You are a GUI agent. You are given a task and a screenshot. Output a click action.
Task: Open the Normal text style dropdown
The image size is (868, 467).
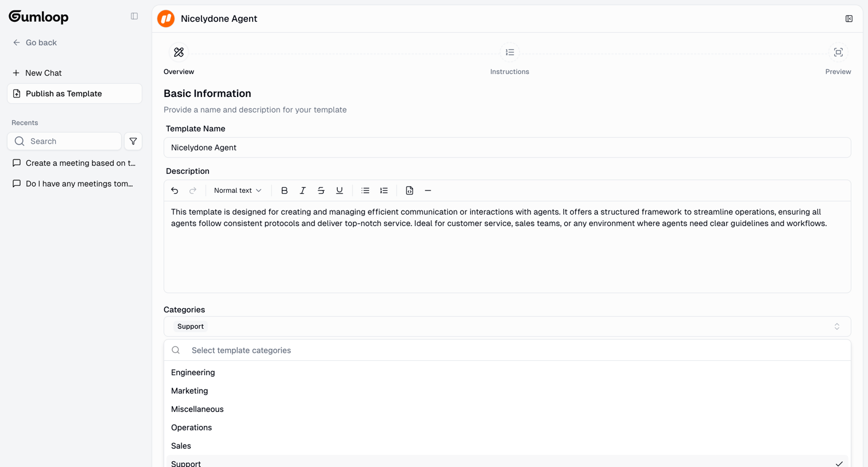[x=238, y=190]
